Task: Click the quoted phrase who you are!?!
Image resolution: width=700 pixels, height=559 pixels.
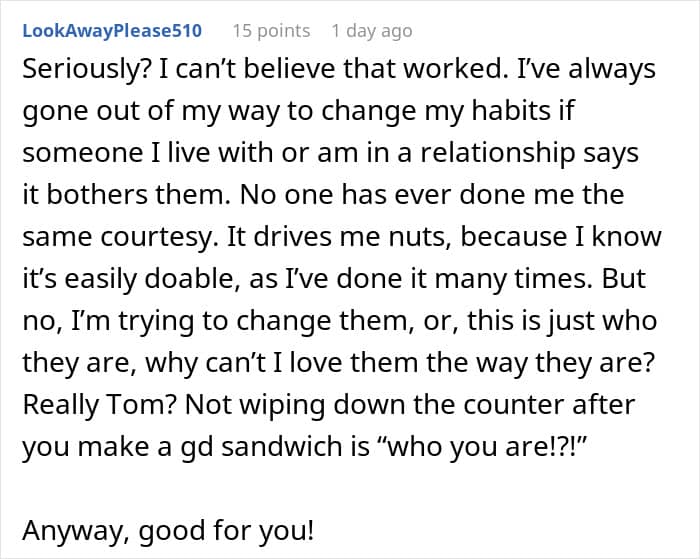Action: pyautogui.click(x=481, y=446)
